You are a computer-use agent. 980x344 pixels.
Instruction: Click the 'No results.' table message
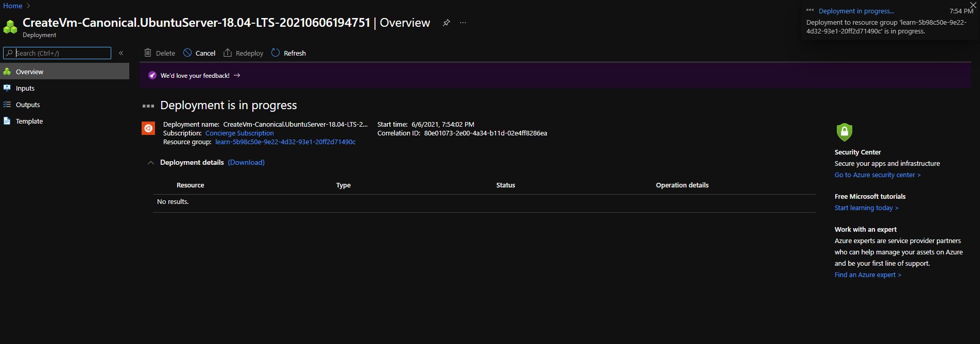(173, 201)
